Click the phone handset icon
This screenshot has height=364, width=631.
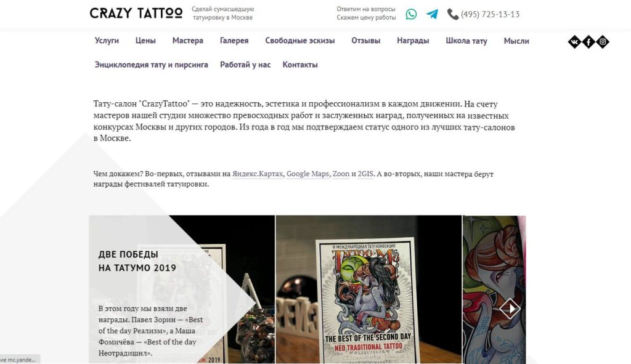pyautogui.click(x=453, y=14)
